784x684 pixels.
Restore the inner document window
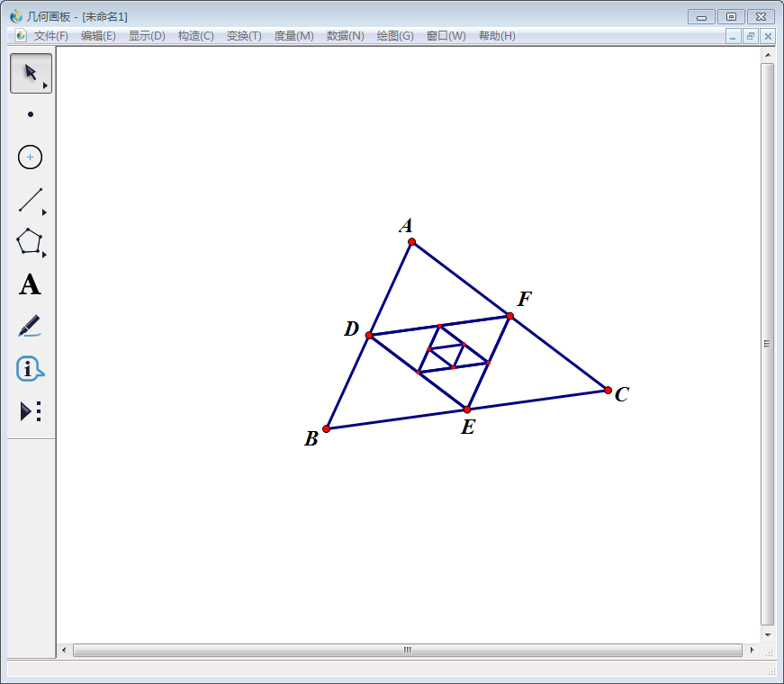pyautogui.click(x=751, y=37)
